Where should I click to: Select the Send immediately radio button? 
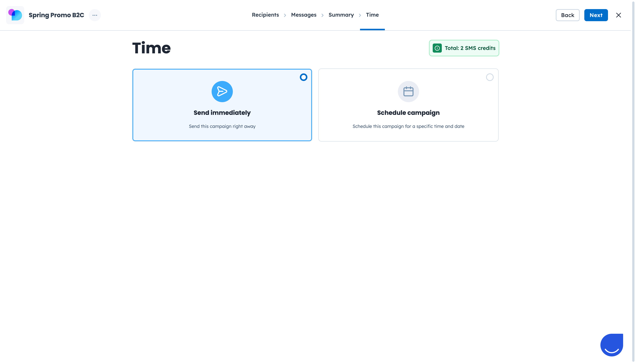pos(303,77)
